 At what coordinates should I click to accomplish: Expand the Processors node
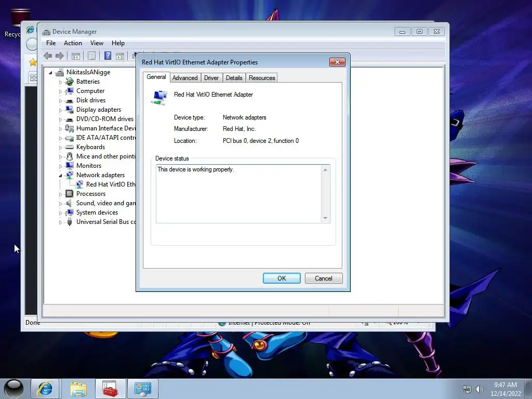pos(60,194)
